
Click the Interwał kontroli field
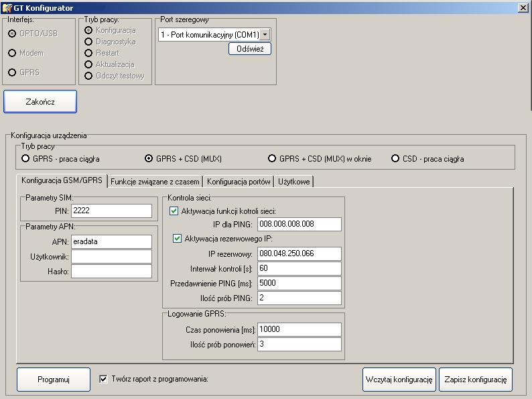(x=300, y=269)
